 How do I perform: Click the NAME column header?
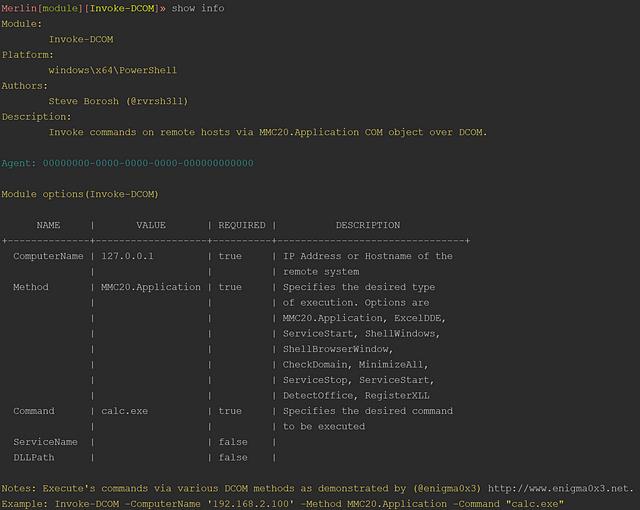(48, 225)
